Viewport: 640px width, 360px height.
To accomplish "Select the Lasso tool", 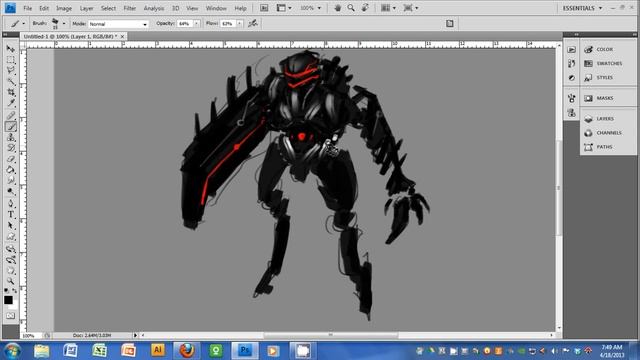I will coord(11,71).
